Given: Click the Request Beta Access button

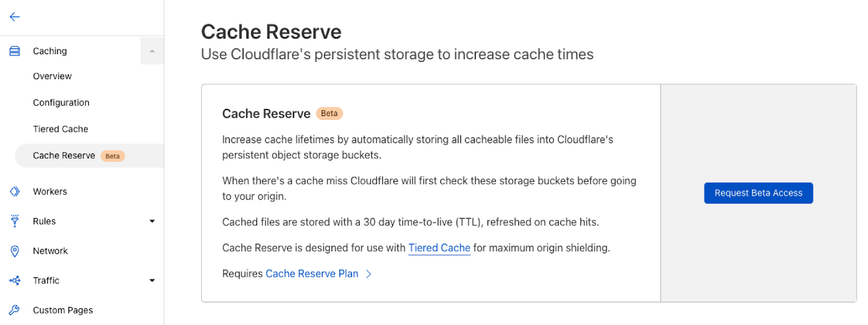Looking at the screenshot, I should click(x=758, y=193).
